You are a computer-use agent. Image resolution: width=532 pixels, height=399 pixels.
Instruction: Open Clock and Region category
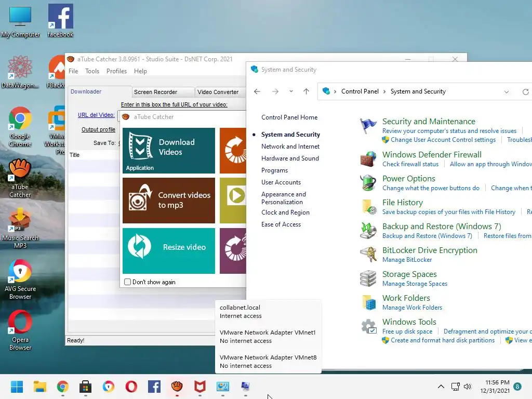[285, 212]
